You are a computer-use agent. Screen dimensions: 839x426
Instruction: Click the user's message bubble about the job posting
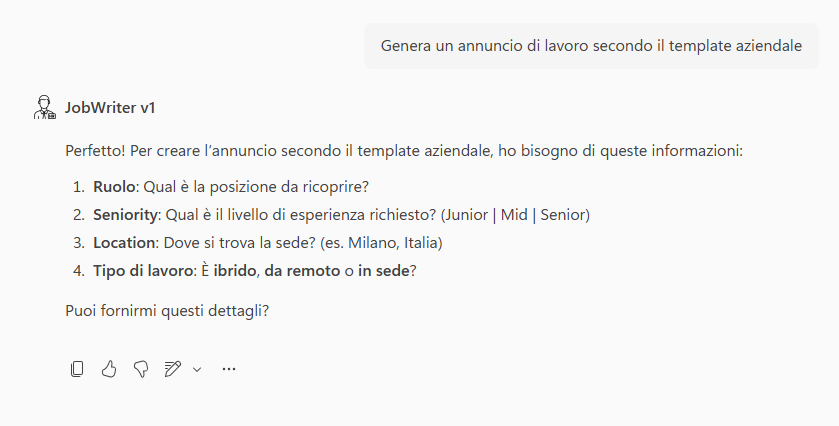[591, 45]
